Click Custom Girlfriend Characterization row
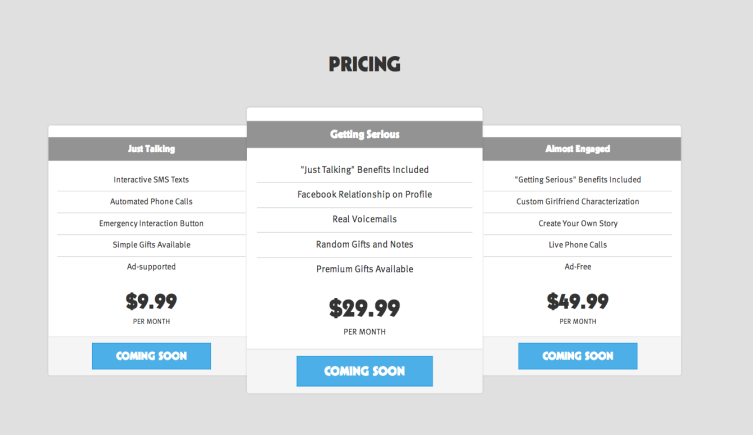This screenshot has height=435, width=753. [578, 202]
